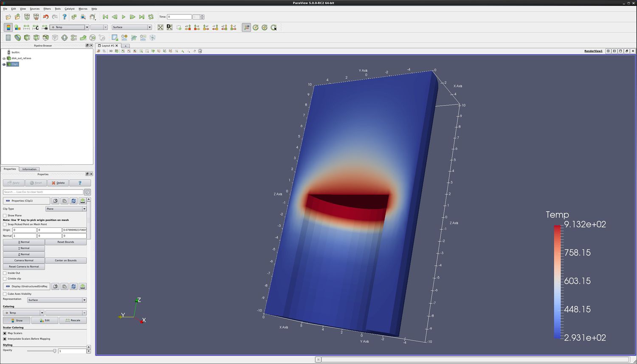Apply the Clip filter from toolbar
This screenshot has width=637, height=364.
click(x=27, y=37)
